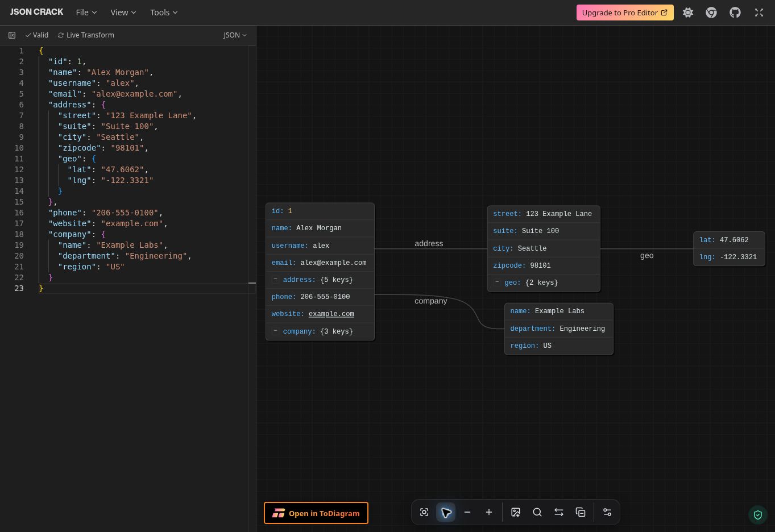Screen dimensions: 775x532
Task: Toggle Live Transform
Action: (86, 35)
